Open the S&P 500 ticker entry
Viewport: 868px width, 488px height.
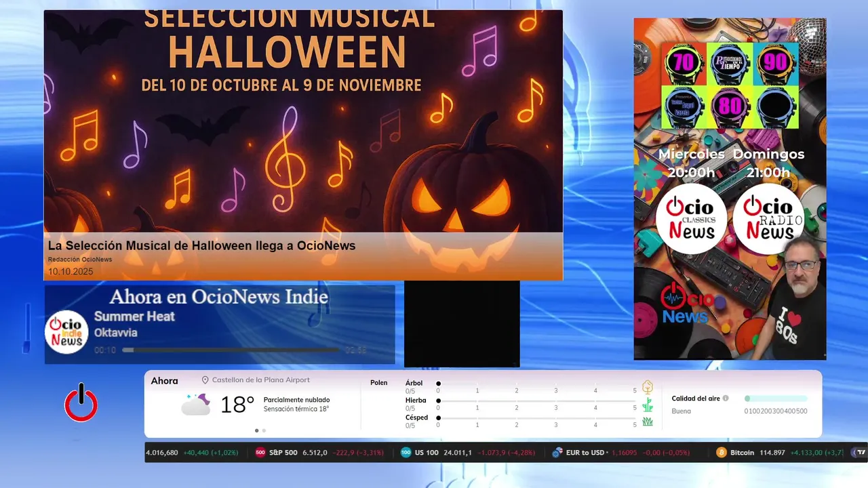click(x=319, y=453)
